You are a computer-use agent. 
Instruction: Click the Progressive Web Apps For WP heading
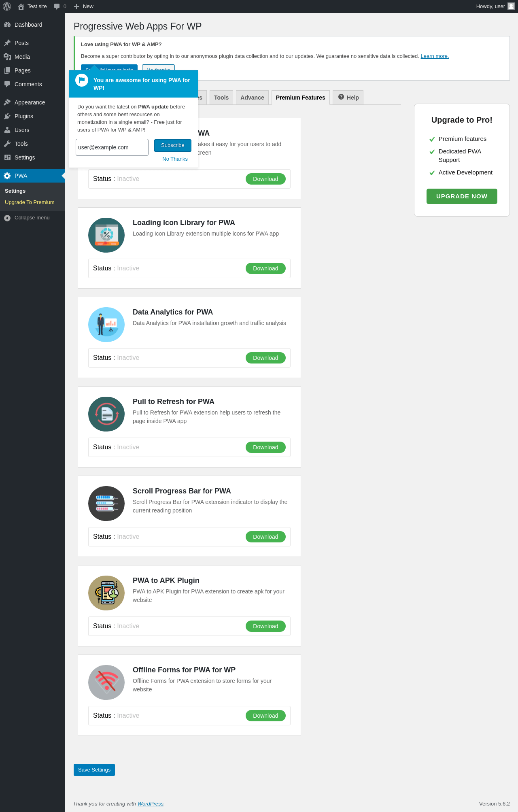tap(138, 26)
